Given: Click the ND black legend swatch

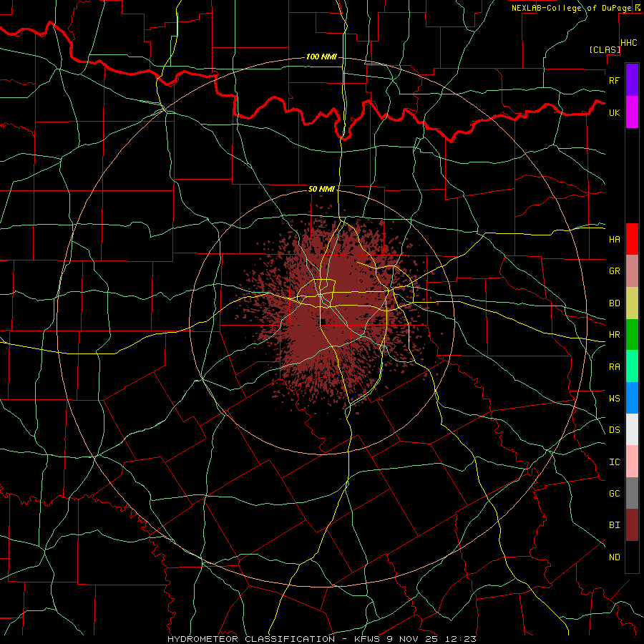Looking at the screenshot, I should coord(632,557).
